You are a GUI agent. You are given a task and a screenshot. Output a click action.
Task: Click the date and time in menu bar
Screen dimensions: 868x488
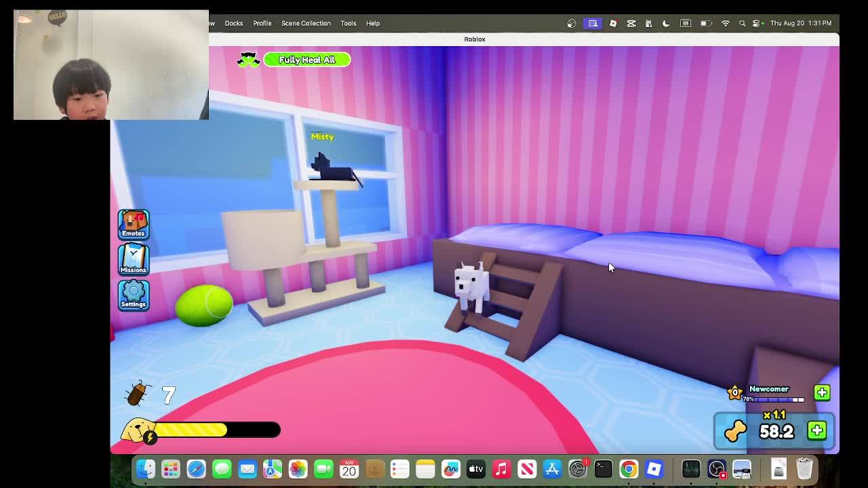click(x=801, y=23)
